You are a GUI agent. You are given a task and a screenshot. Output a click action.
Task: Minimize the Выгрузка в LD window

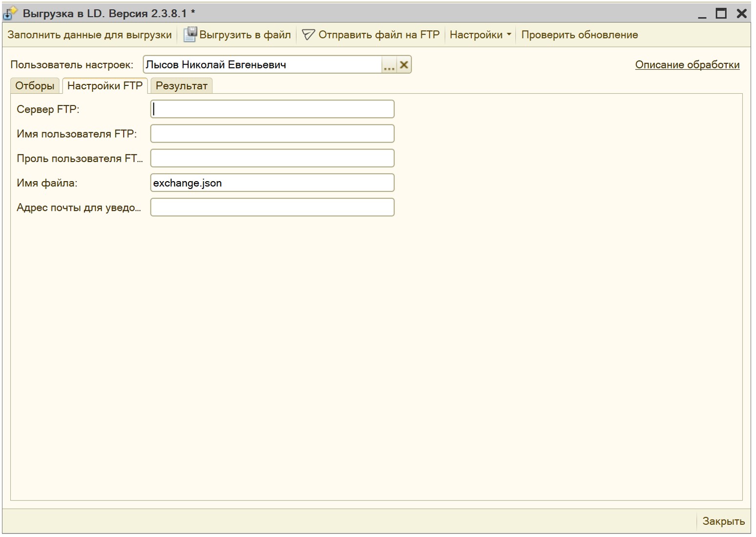702,14
